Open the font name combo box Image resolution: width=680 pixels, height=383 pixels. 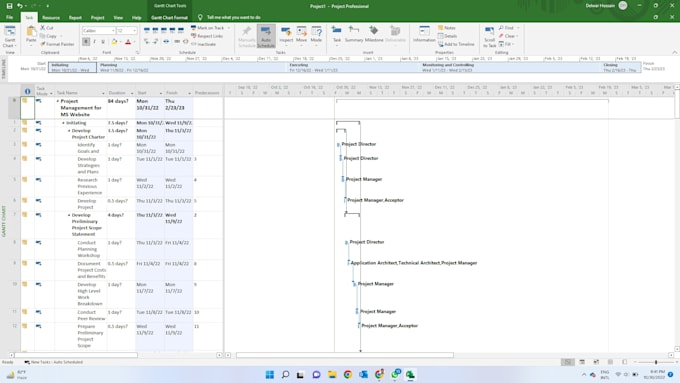click(98, 31)
